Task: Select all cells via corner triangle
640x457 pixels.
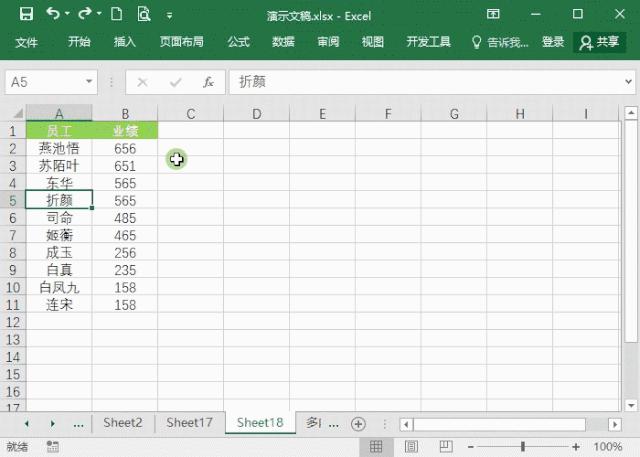Action: [x=16, y=113]
